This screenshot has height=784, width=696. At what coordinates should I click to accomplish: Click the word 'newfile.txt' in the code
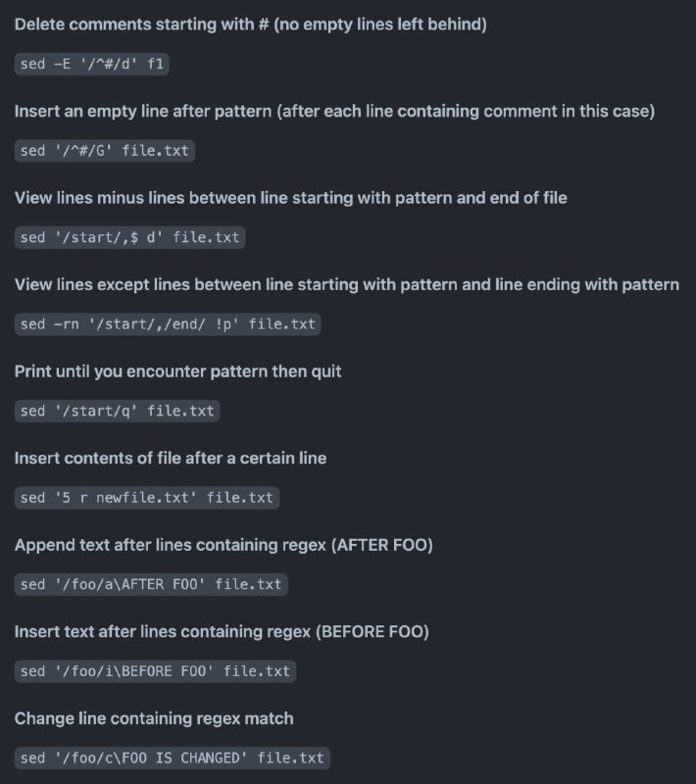pos(142,498)
